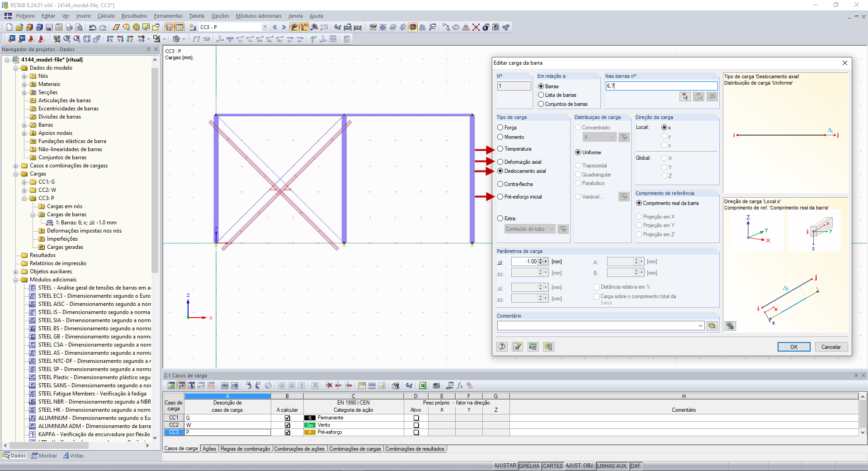
Task: Switch to the Ações tab
Action: pyautogui.click(x=209, y=449)
